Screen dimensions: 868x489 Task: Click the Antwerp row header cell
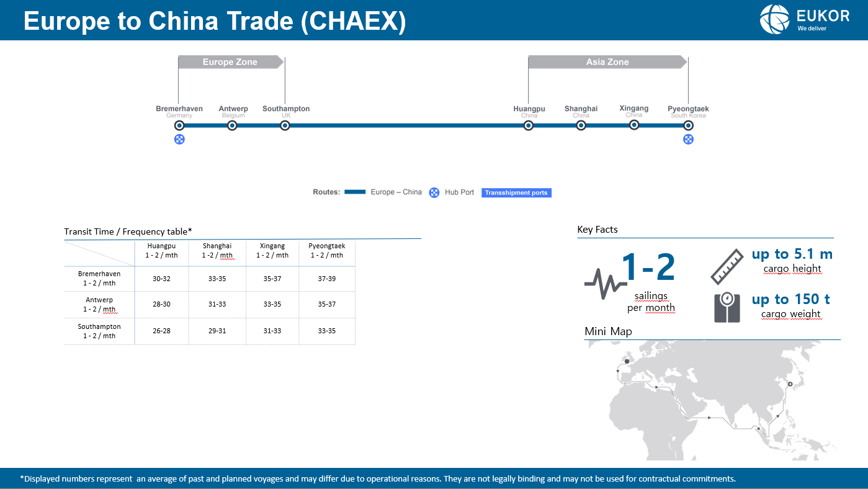click(x=99, y=305)
